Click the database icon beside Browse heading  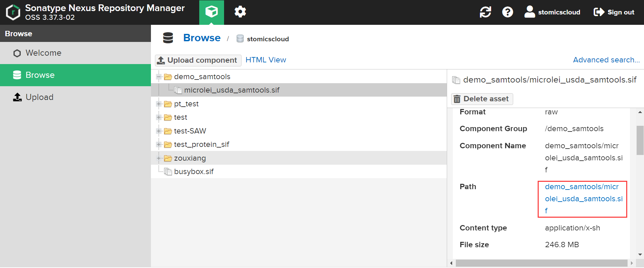point(168,38)
